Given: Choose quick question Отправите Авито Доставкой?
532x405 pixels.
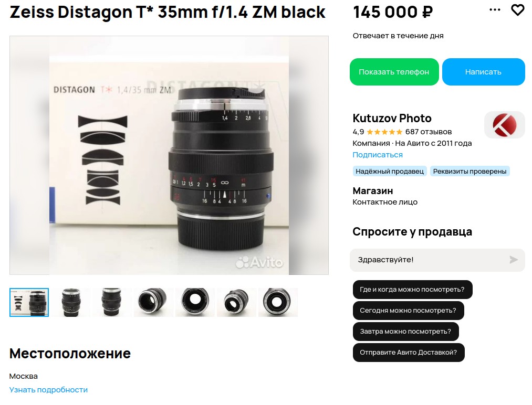Looking at the screenshot, I should (409, 353).
